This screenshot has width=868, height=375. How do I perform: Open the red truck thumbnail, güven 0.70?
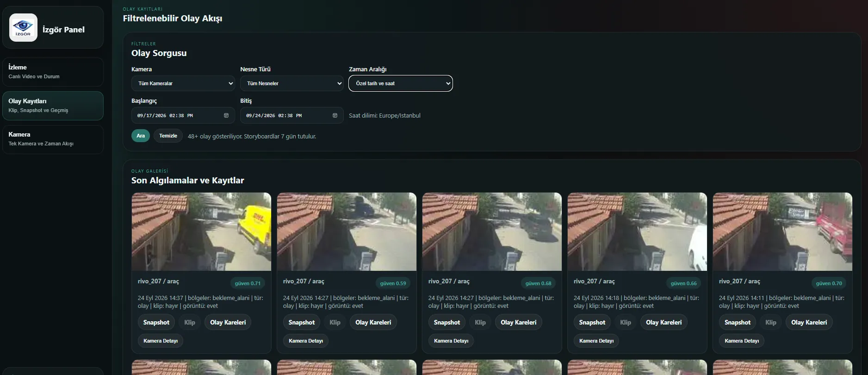point(782,231)
